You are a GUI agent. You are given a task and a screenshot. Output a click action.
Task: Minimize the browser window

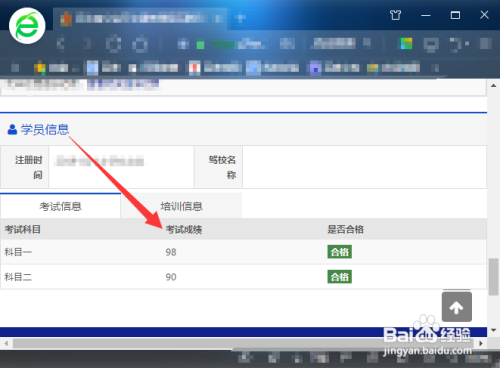(x=426, y=15)
